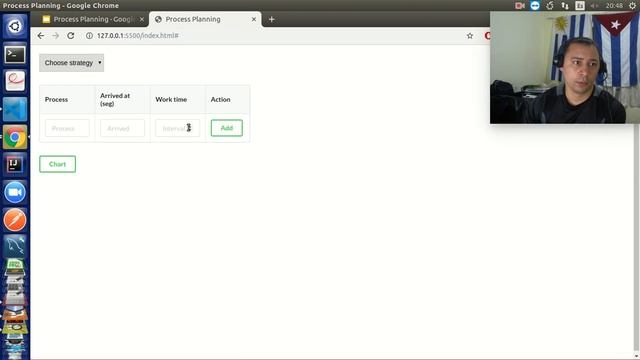Open the TeamViewer tray icon

click(535, 5)
